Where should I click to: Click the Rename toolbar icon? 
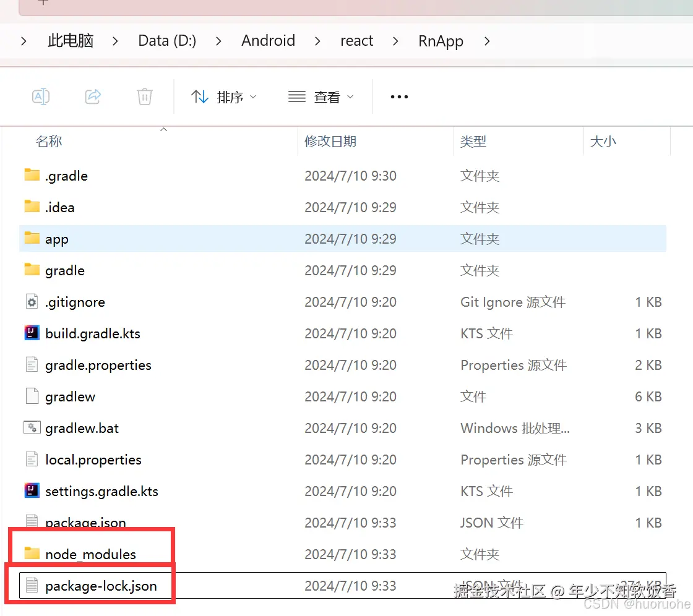pos(41,96)
